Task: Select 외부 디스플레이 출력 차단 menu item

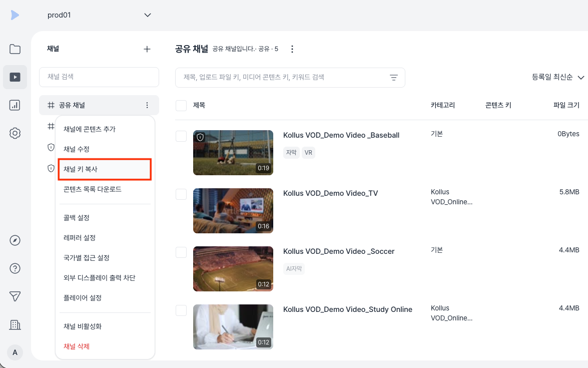Action: pyautogui.click(x=105, y=278)
